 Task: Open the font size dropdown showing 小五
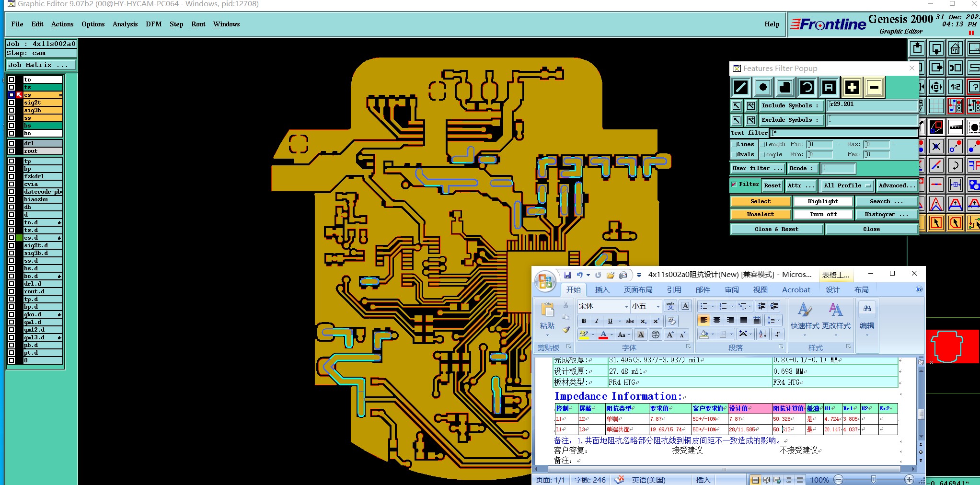click(658, 307)
